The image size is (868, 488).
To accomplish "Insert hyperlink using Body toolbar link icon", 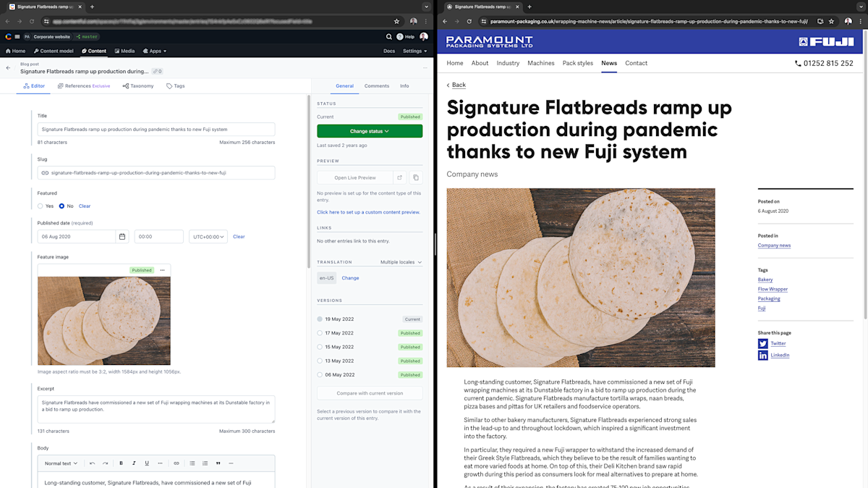I will pos(176,463).
